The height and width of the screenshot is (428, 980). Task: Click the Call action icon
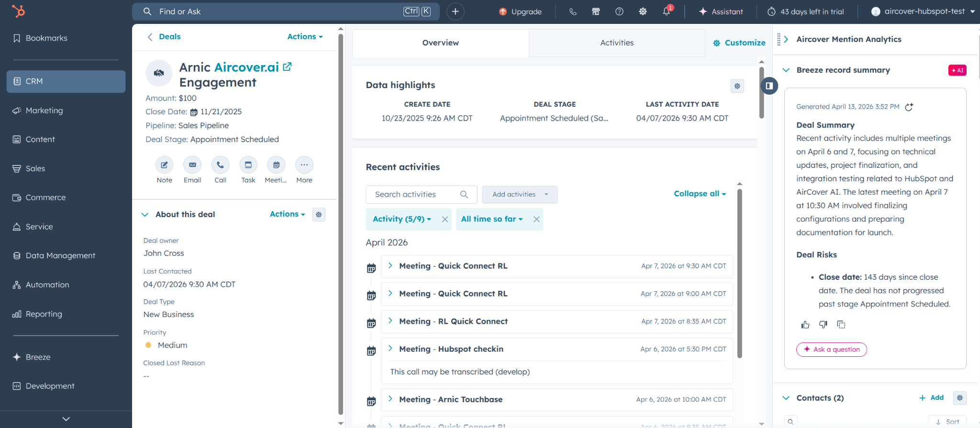(220, 165)
